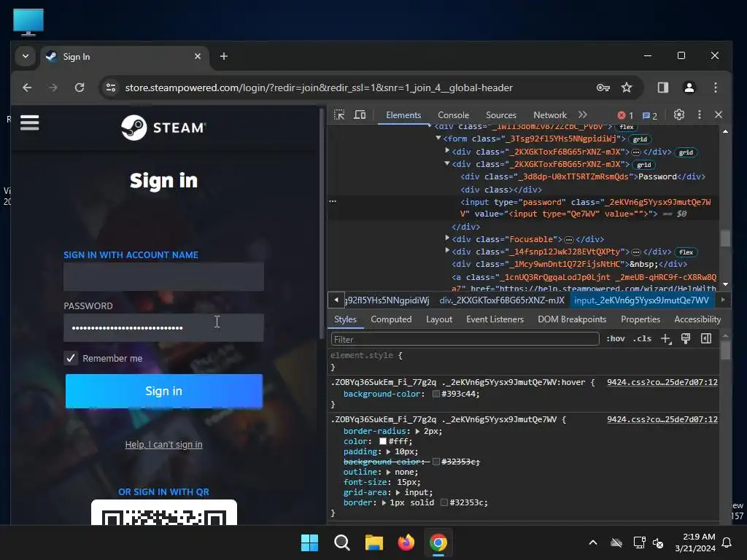
Task: Select div._2KXGKToxF6BG65rXNZ-mJX in the breadcrumb
Action: 502,300
